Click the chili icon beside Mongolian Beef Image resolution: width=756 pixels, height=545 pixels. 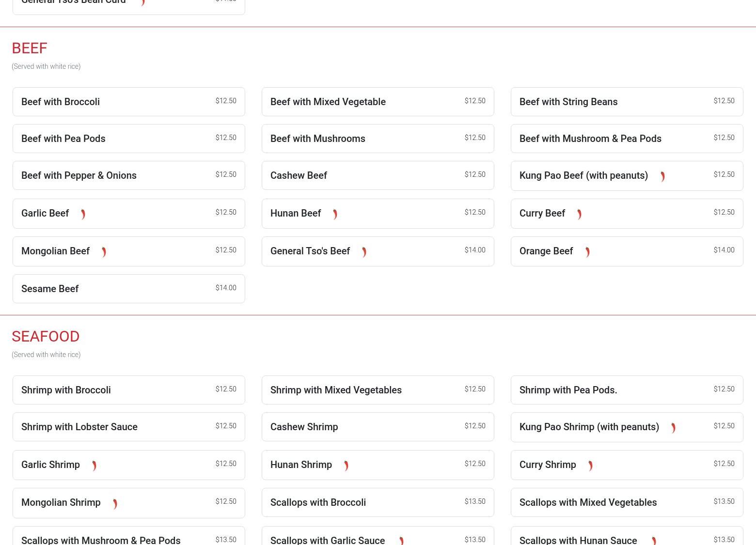tap(104, 252)
